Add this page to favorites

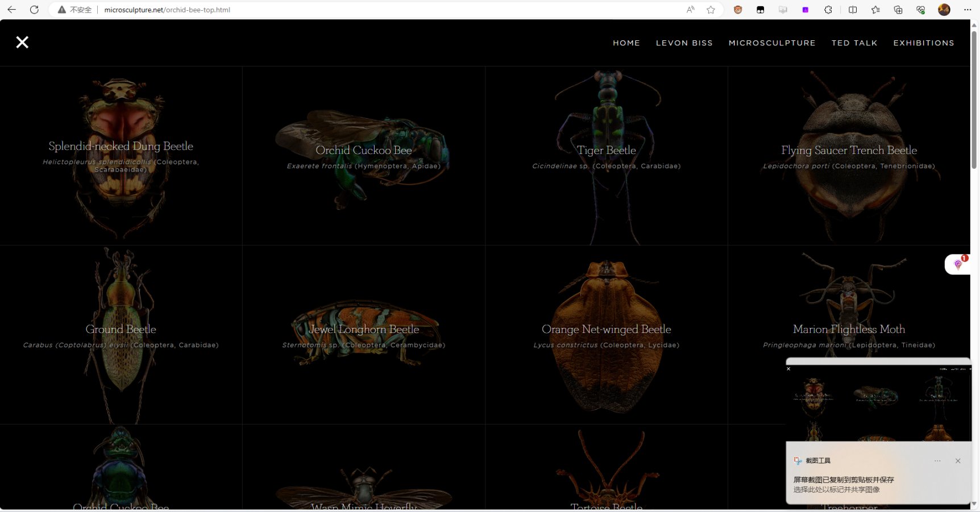coord(711,10)
